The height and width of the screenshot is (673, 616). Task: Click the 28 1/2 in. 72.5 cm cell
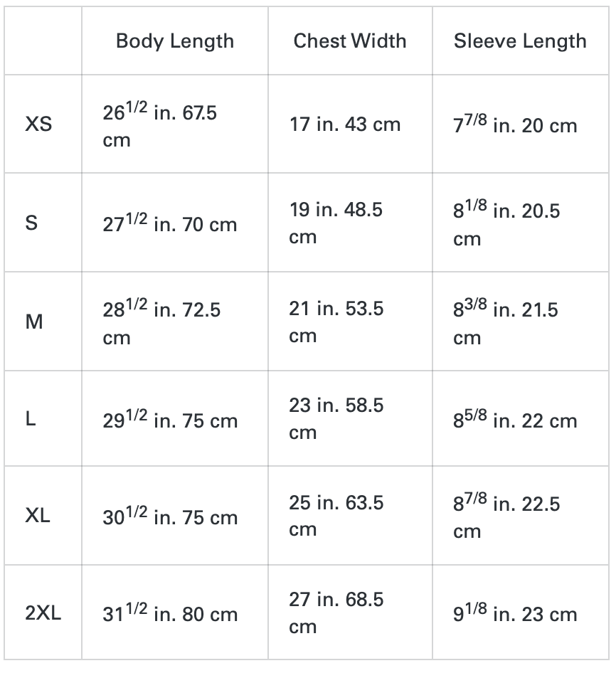pos(161,323)
